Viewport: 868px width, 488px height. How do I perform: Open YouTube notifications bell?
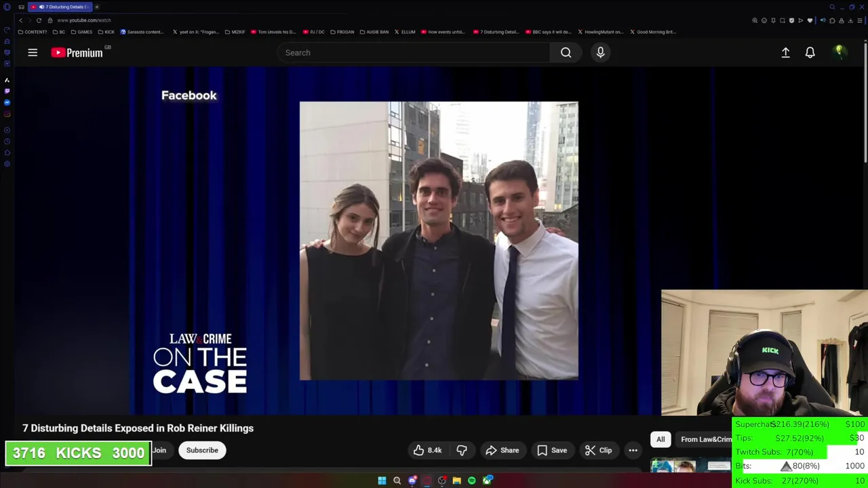click(810, 53)
